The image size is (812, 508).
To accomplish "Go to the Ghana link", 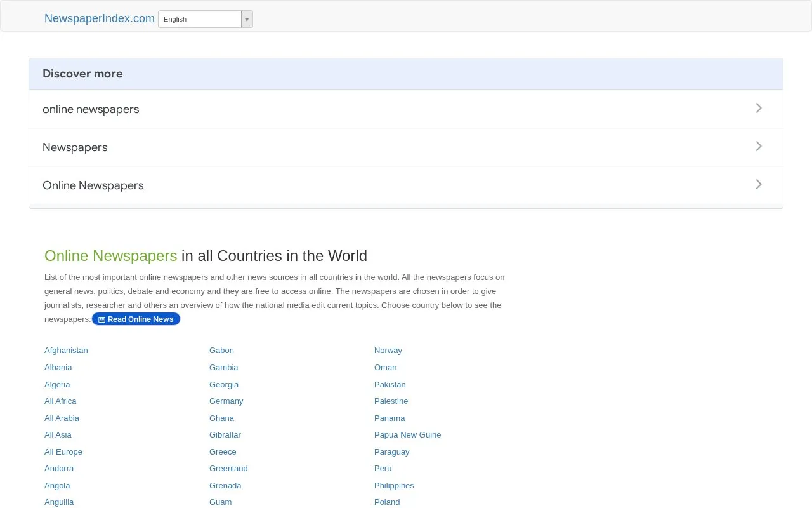I will 221,418.
